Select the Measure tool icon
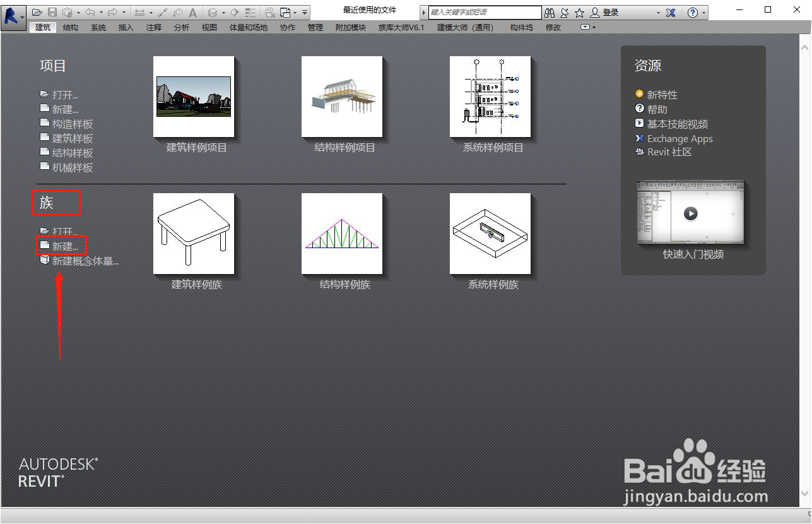The image size is (812, 524). pyautogui.click(x=139, y=13)
